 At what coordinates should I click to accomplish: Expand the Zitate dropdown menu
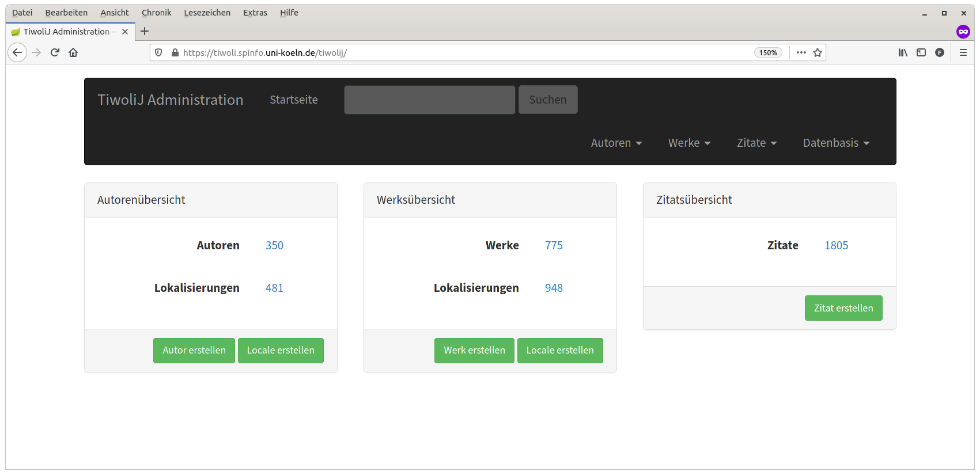click(x=757, y=143)
